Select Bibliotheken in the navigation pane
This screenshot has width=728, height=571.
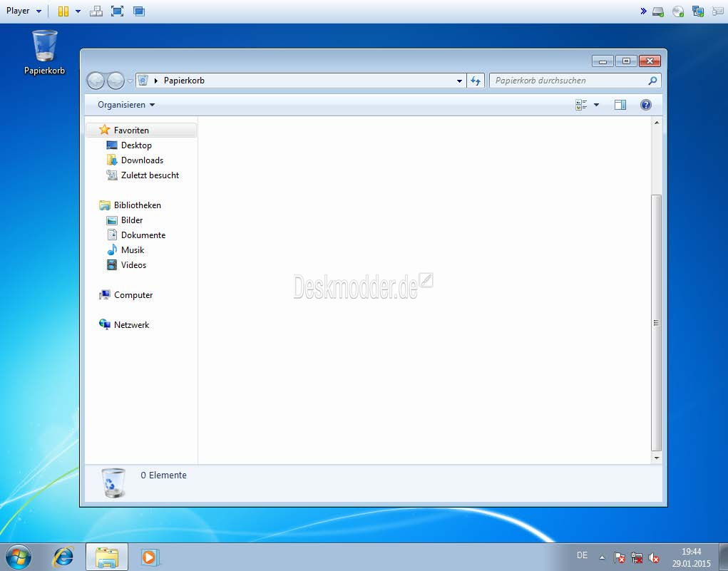pos(138,205)
